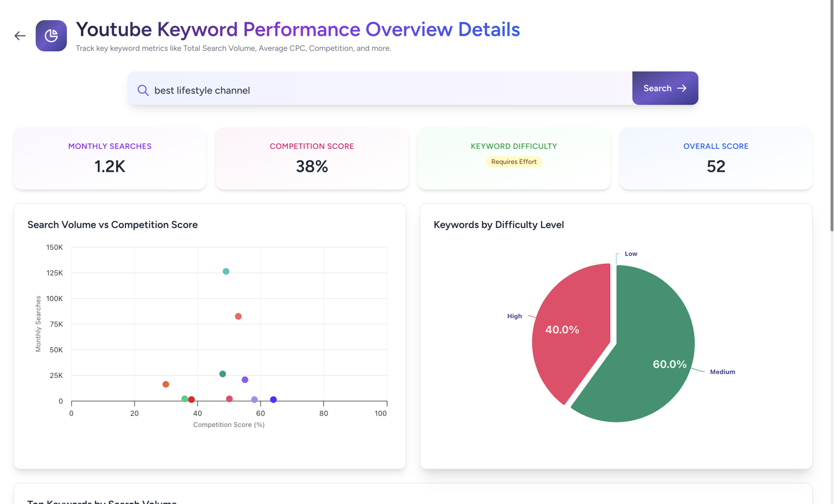Click the Medium label beside the pie chart
The height and width of the screenshot is (504, 834).
pyautogui.click(x=722, y=372)
